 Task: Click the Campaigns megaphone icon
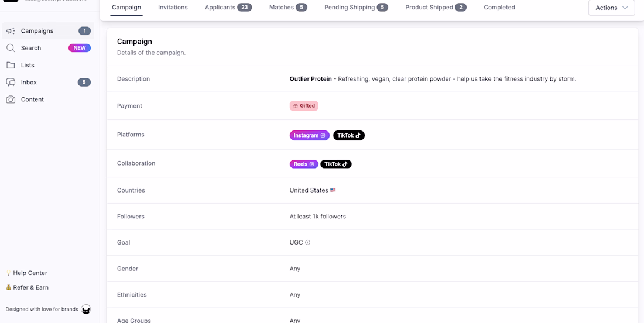(11, 31)
